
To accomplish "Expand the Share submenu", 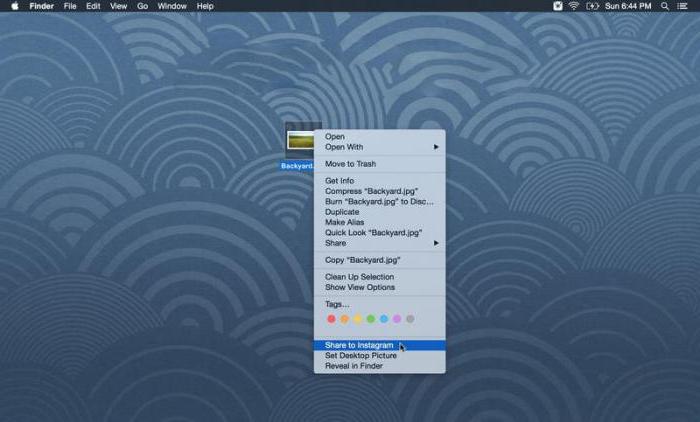I will click(x=379, y=243).
